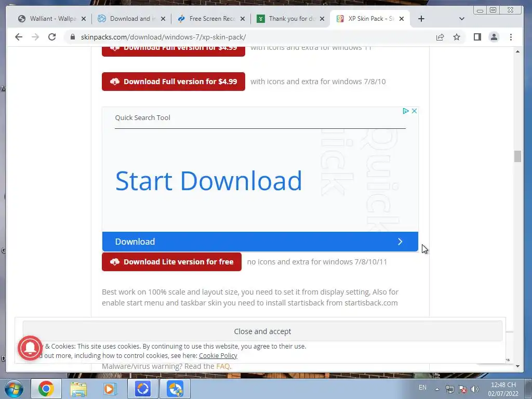This screenshot has height=399, width=532.
Task: Download Full version for windows 7/8/10
Action: (174, 82)
